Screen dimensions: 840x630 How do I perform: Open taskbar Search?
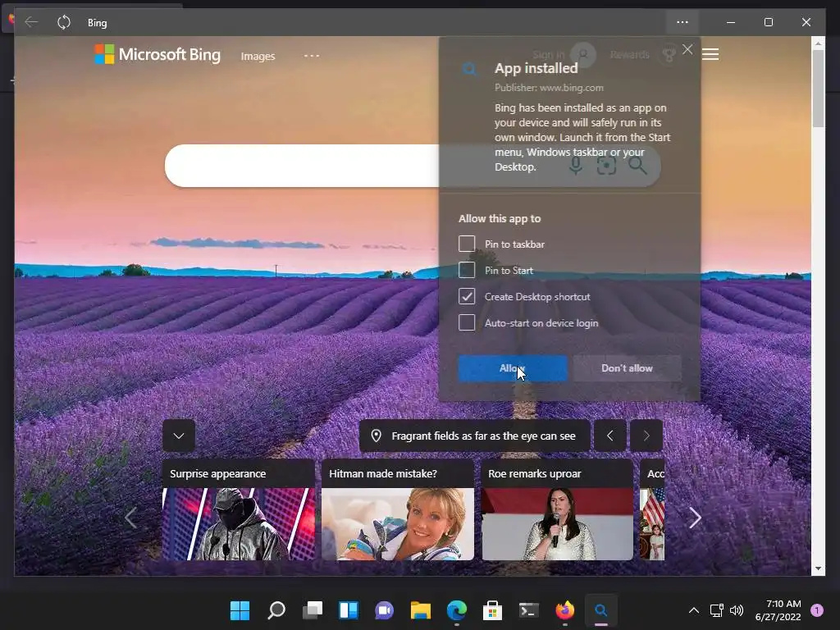coord(276,610)
